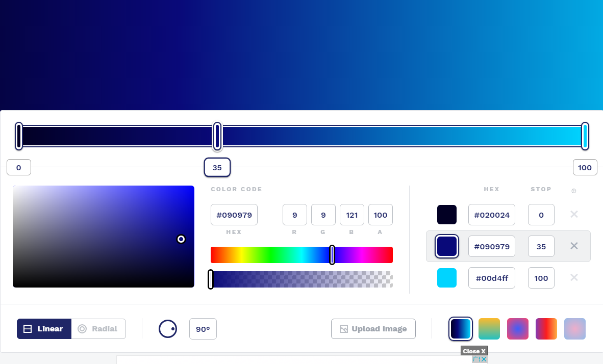Select the pink-blue radial preset gradient

coord(517,329)
